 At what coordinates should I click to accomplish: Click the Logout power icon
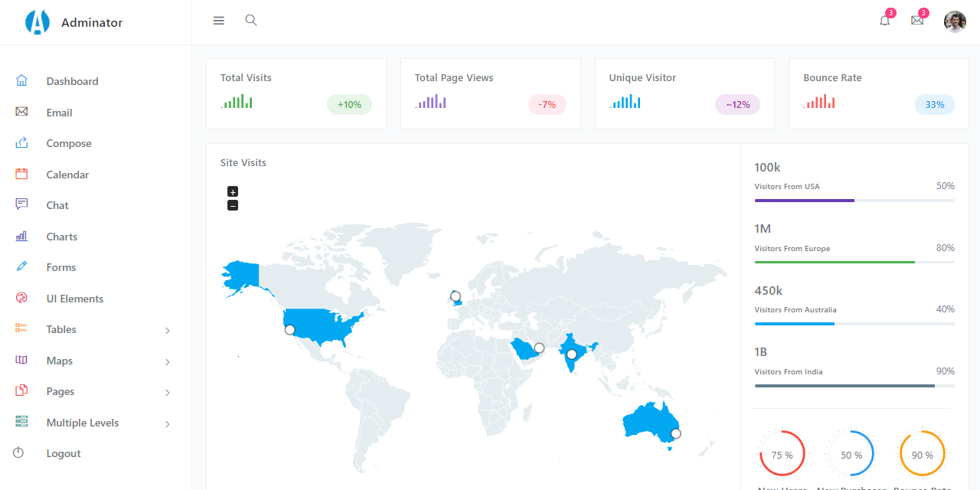tap(18, 452)
